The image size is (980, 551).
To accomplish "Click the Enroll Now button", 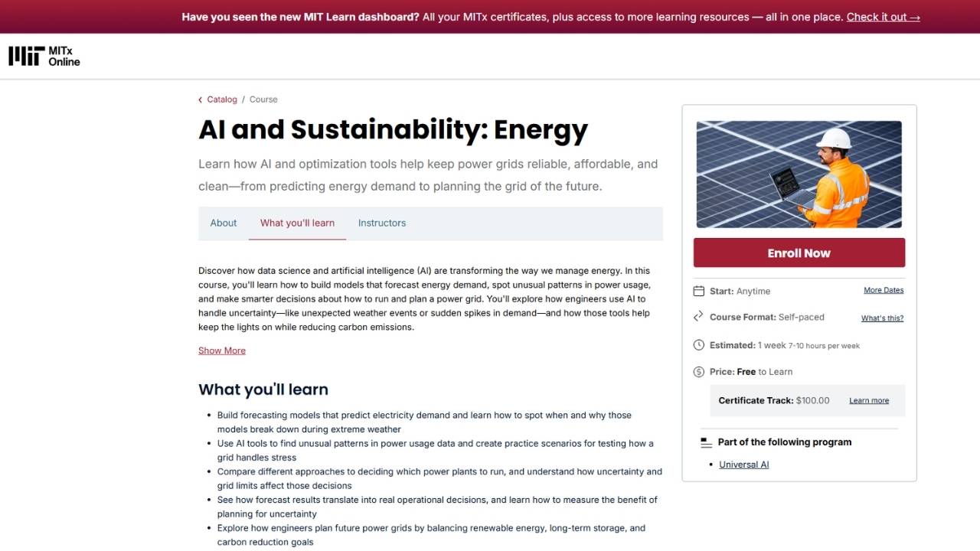I will click(x=799, y=253).
